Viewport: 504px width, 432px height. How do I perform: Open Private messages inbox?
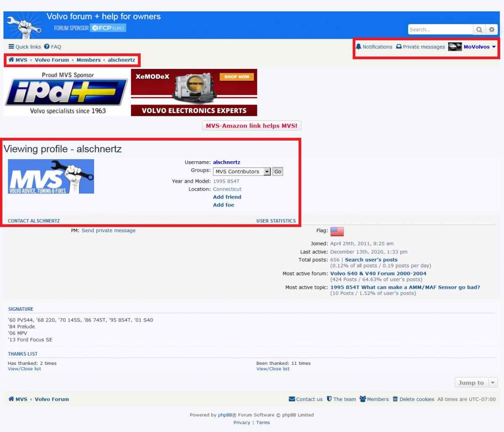[x=420, y=47]
